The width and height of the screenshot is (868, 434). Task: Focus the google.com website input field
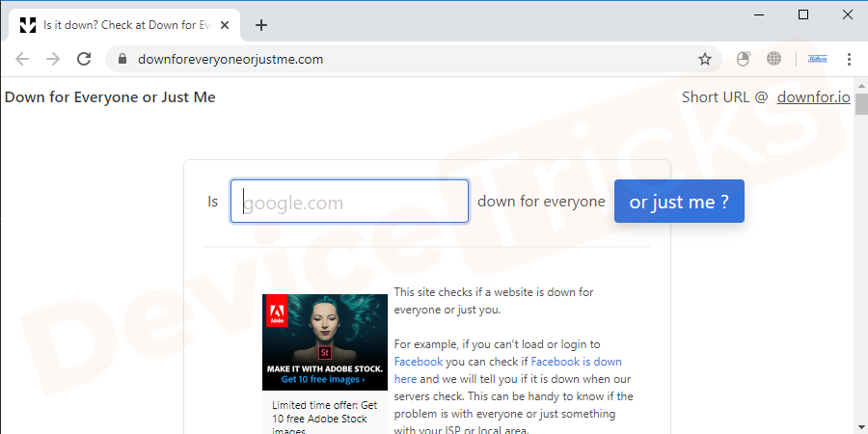click(349, 202)
